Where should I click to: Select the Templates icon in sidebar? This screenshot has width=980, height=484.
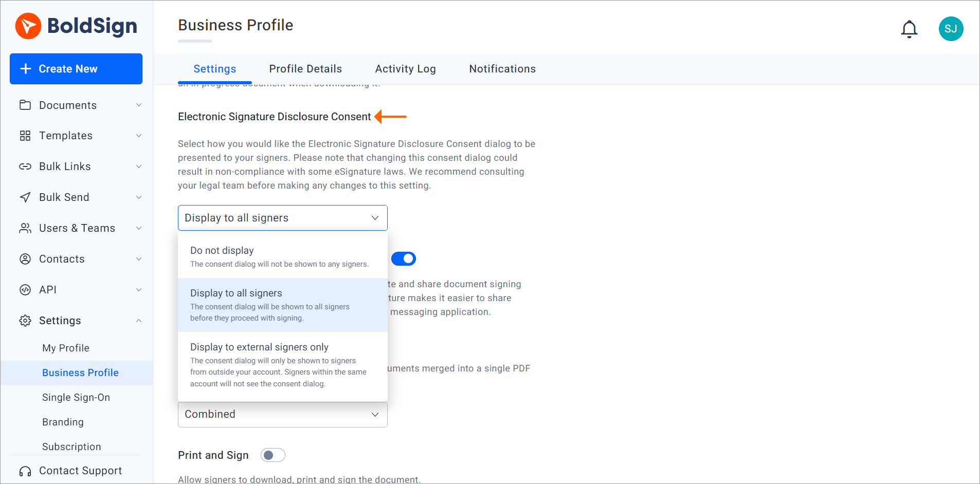(26, 135)
